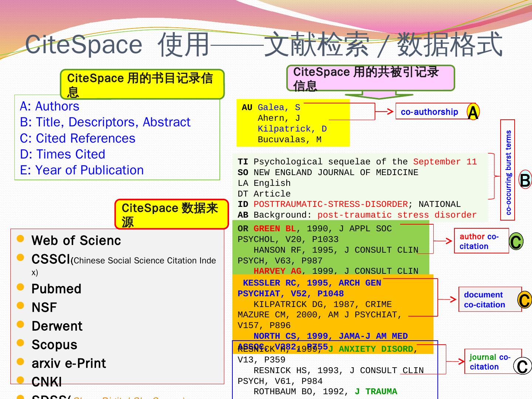Select the vertical co-occurring burst terms label
The height and width of the screenshot is (399, 532).
[508, 170]
